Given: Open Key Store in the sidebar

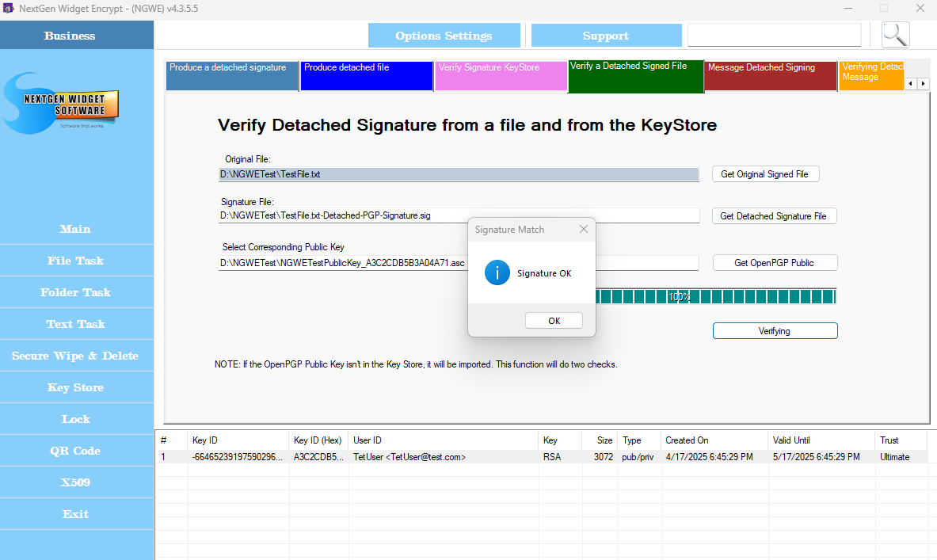Looking at the screenshot, I should click(77, 387).
